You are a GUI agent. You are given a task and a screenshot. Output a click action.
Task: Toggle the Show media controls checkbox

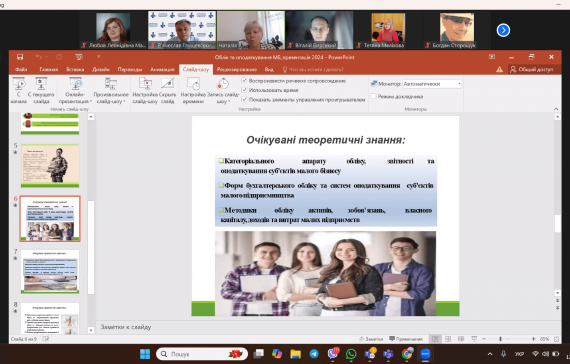pyautogui.click(x=244, y=99)
